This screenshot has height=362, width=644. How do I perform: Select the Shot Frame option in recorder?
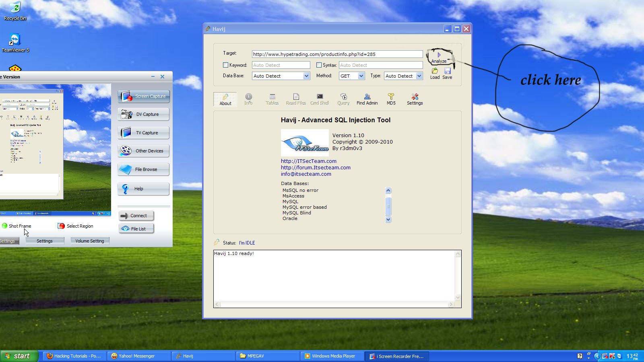point(17,226)
